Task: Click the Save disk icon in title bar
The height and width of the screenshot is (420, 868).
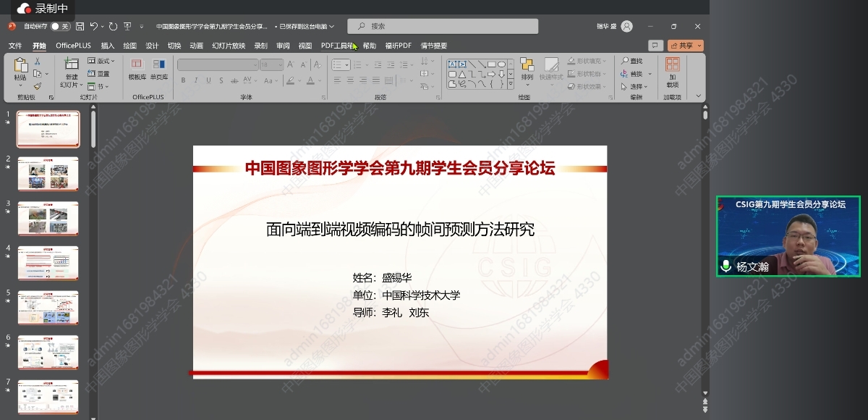Action: click(x=80, y=27)
